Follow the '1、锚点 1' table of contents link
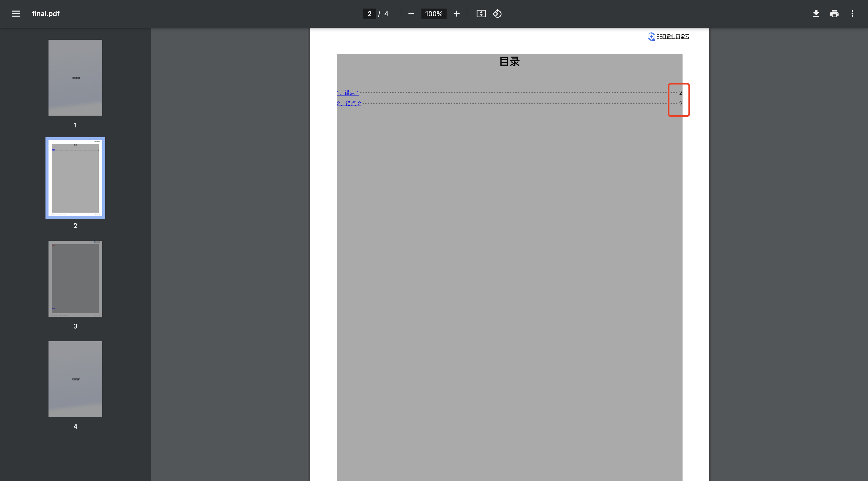Viewport: 868px width, 481px height. point(348,93)
